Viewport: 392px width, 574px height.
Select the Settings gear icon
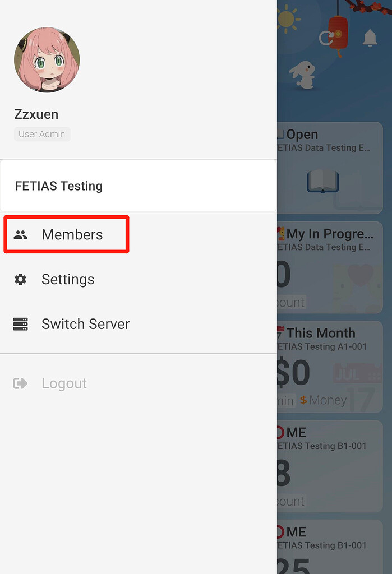tap(21, 279)
